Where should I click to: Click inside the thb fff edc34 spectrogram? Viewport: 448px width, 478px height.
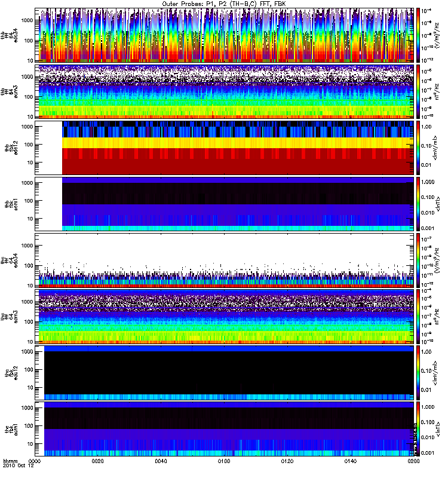tap(224, 35)
